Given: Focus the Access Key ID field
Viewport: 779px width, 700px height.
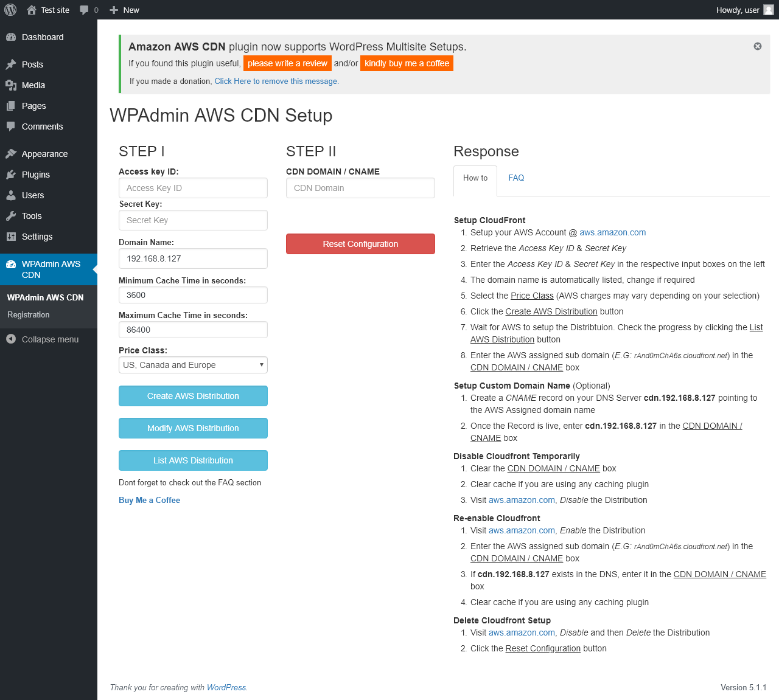Looking at the screenshot, I should [x=193, y=188].
